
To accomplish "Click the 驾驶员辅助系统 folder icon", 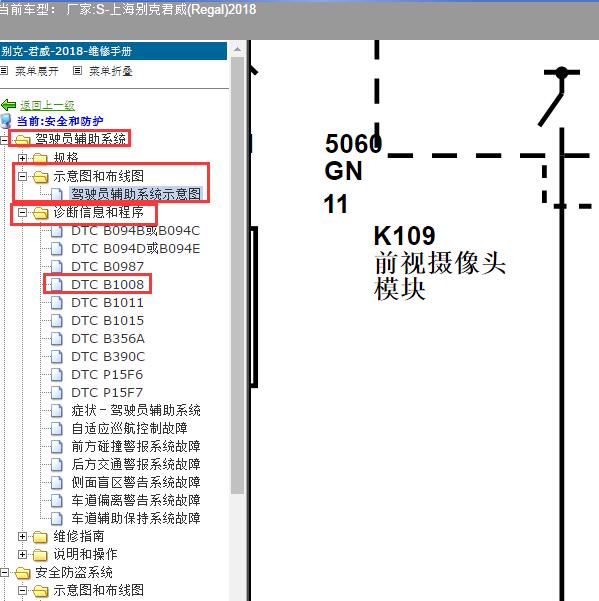I will 23,140.
